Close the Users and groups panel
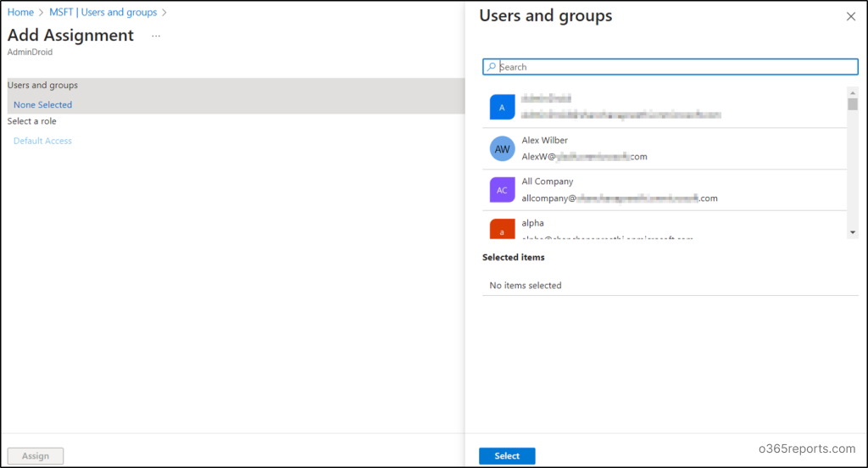 (x=851, y=17)
